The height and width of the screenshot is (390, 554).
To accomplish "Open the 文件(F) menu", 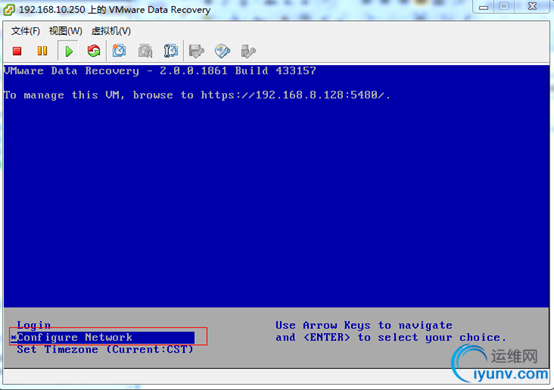I will [x=25, y=31].
